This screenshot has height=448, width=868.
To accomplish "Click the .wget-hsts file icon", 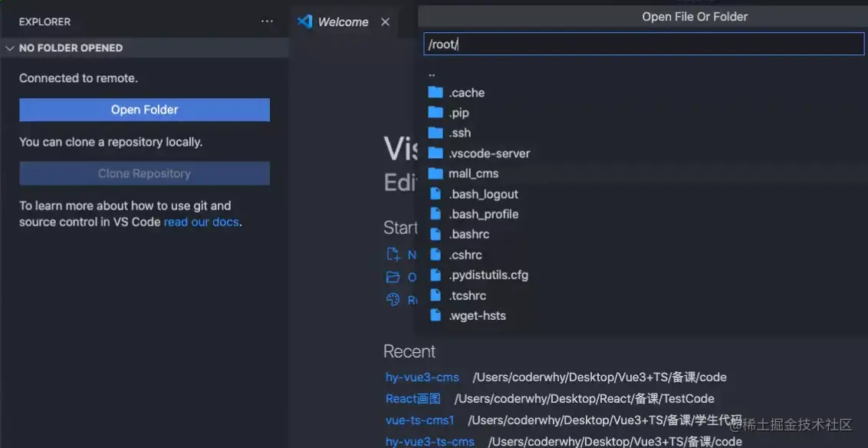I will pos(436,315).
